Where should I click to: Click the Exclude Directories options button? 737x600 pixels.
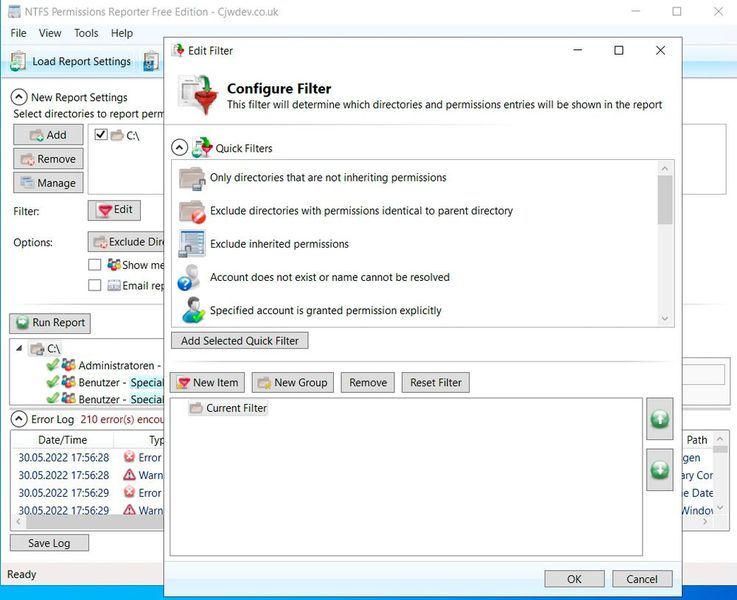[x=126, y=242]
